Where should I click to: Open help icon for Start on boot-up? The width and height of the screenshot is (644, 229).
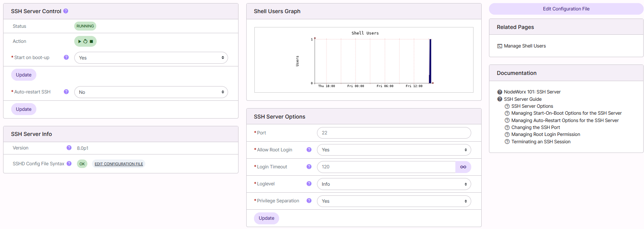point(66,57)
